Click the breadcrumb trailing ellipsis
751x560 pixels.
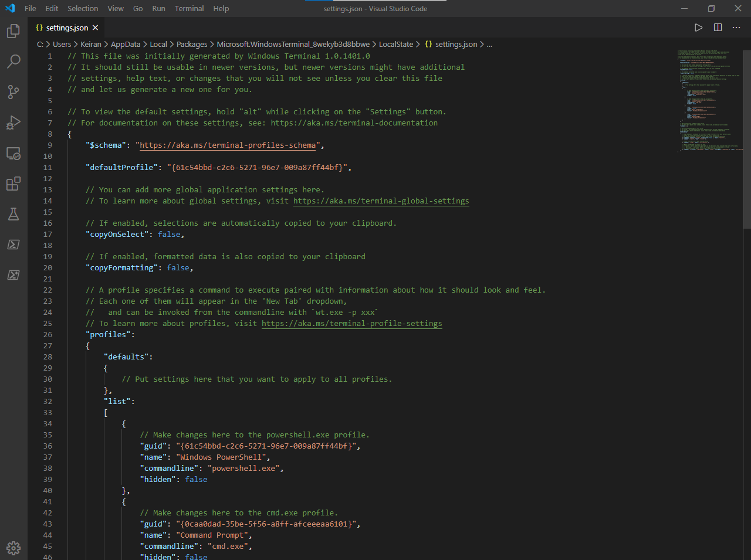[489, 45]
